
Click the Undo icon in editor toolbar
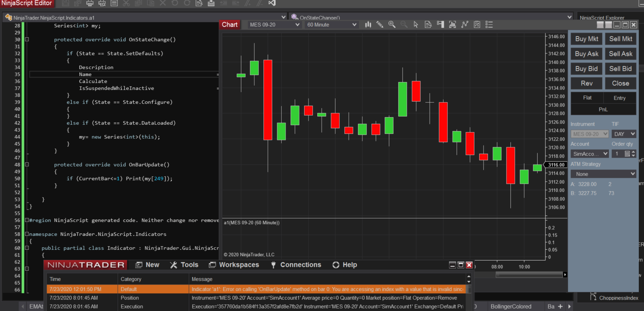(x=175, y=3)
